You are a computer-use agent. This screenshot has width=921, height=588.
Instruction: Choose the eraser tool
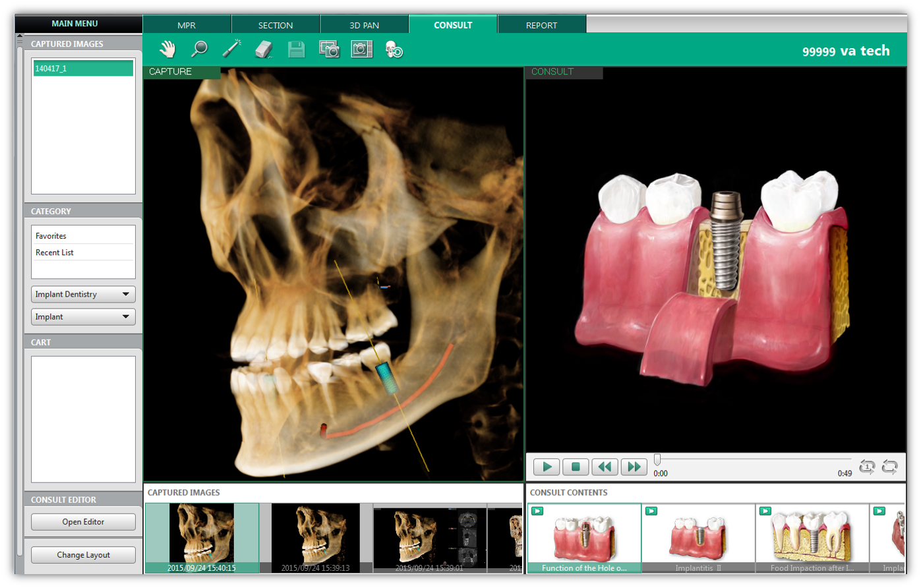[x=264, y=49]
